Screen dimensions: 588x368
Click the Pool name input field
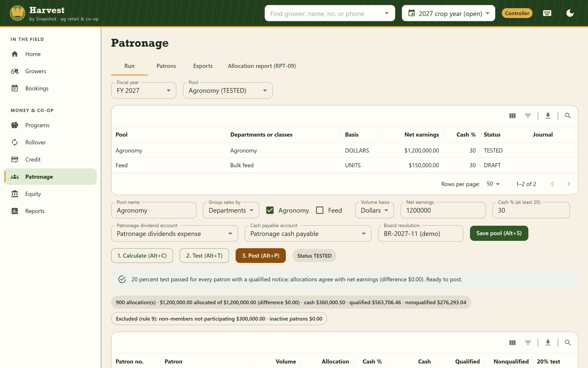point(154,210)
